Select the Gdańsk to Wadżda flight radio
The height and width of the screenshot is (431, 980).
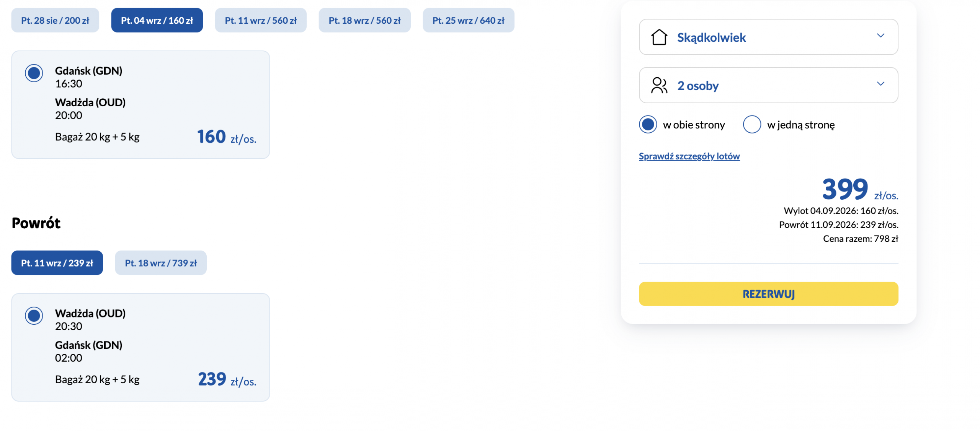pos(34,73)
